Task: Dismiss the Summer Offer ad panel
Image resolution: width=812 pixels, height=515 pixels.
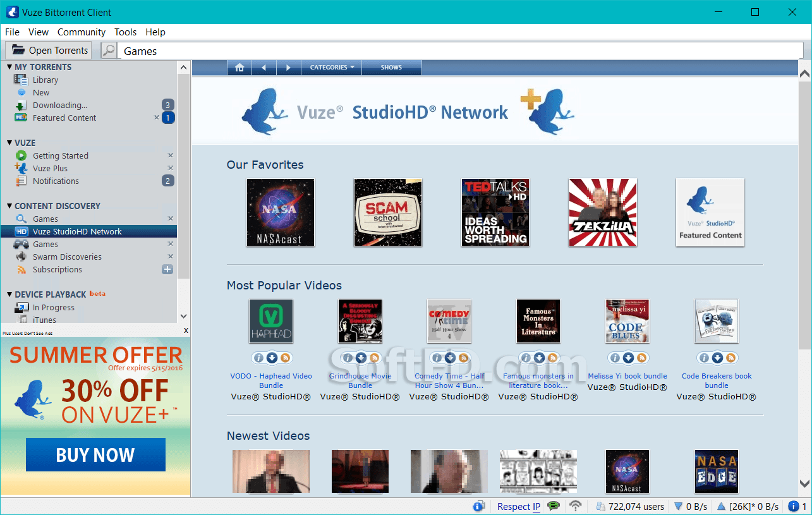Action: pyautogui.click(x=186, y=330)
